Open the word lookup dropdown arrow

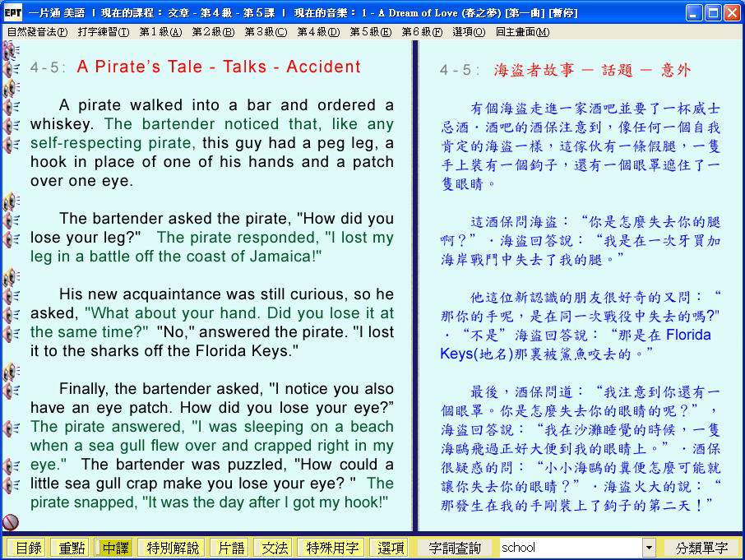click(x=649, y=548)
